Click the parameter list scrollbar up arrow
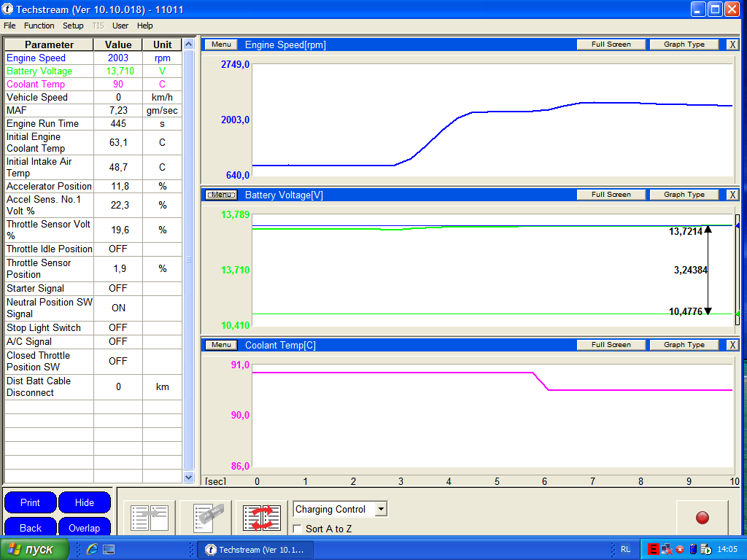This screenshot has width=747, height=560. tap(189, 44)
